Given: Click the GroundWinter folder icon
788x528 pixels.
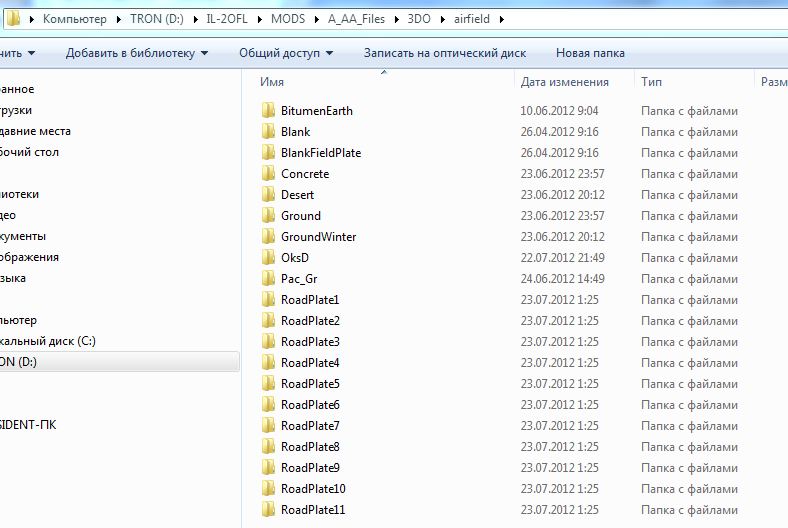Looking at the screenshot, I should [x=268, y=236].
